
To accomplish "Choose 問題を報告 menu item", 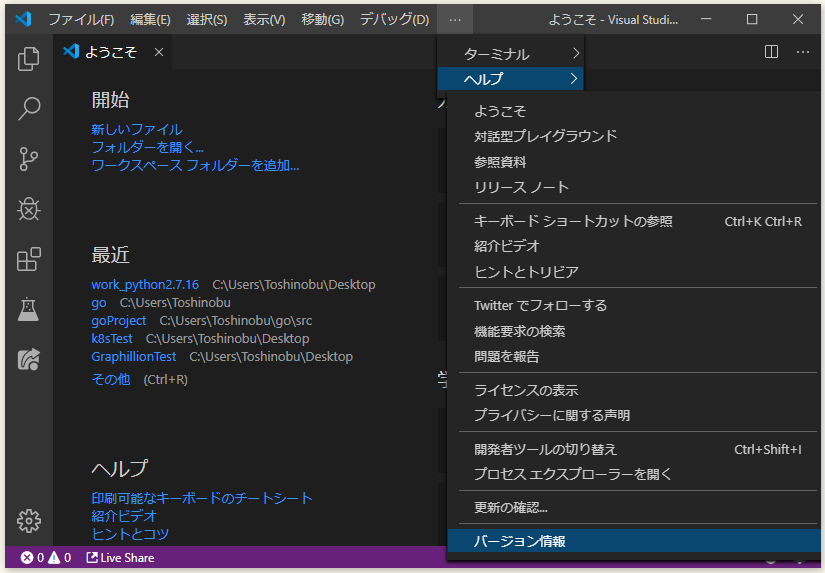I will point(634,356).
